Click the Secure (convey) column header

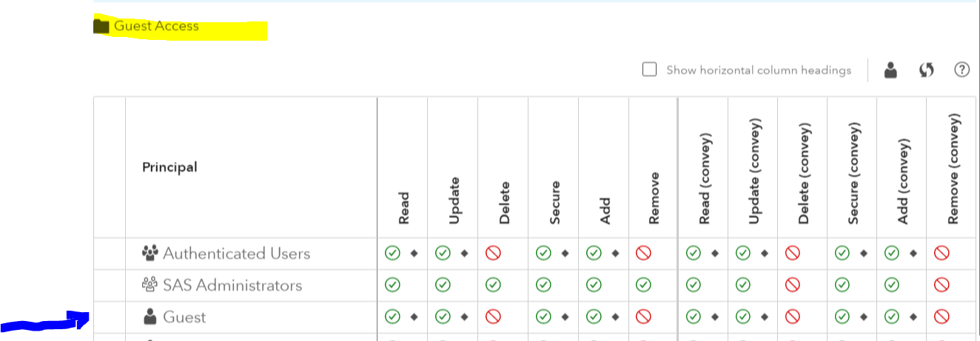click(x=853, y=178)
